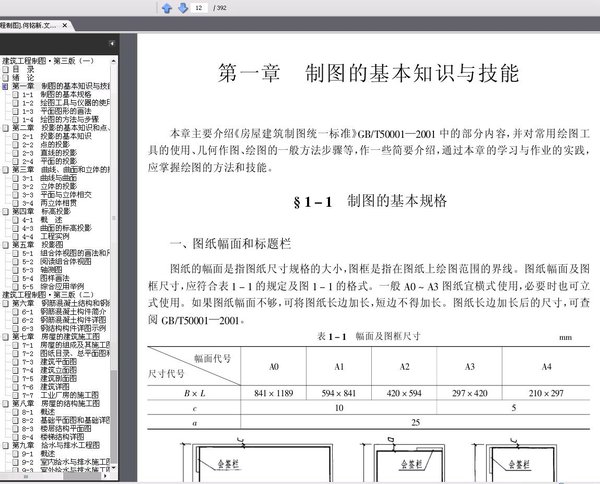Click bookmark icon beside 第三章

pos(5,169)
